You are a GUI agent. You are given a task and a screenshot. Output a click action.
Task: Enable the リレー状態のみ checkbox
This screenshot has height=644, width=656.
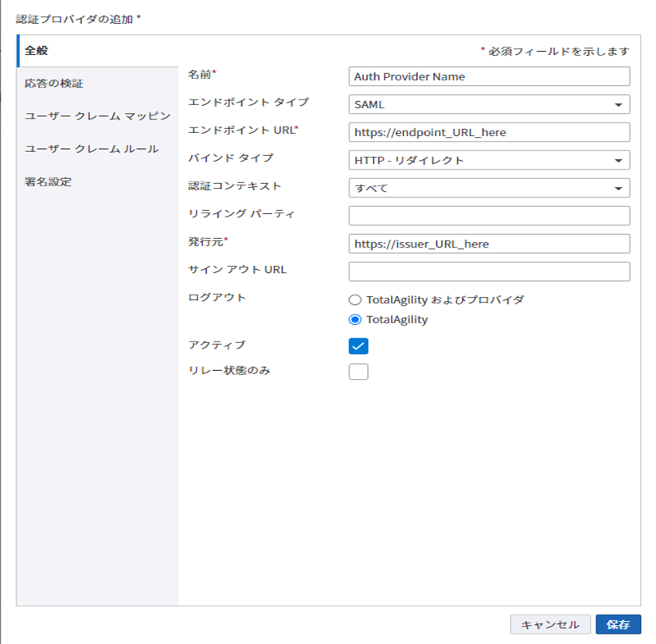point(358,370)
